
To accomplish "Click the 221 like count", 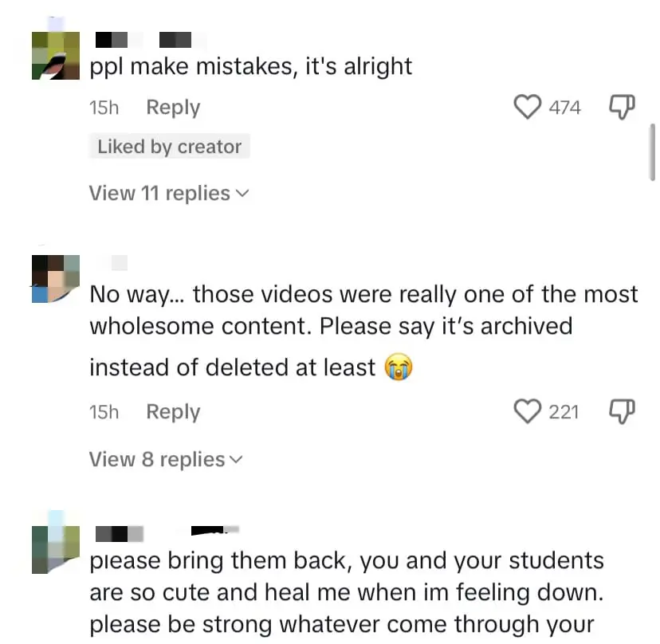I will pyautogui.click(x=564, y=412).
